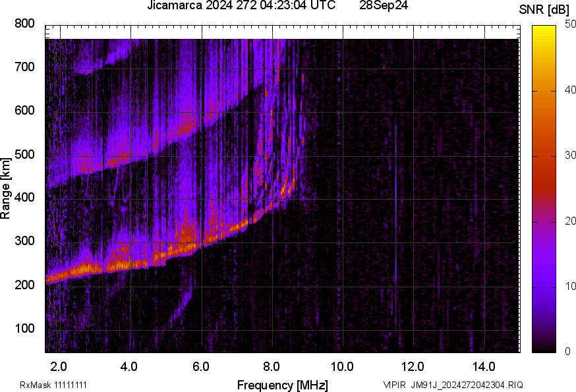Click the 30 tick label on colorbar
The height and width of the screenshot is (392, 576).
[x=571, y=155]
